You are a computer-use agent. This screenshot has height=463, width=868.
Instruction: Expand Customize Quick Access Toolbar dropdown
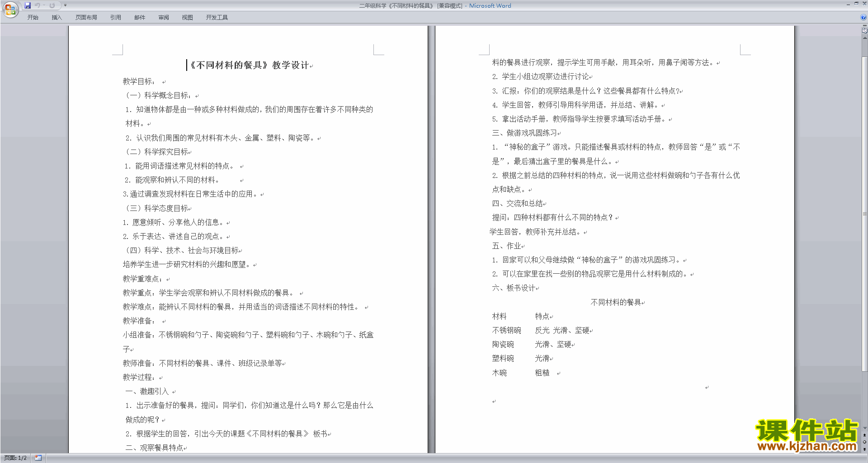point(65,5)
